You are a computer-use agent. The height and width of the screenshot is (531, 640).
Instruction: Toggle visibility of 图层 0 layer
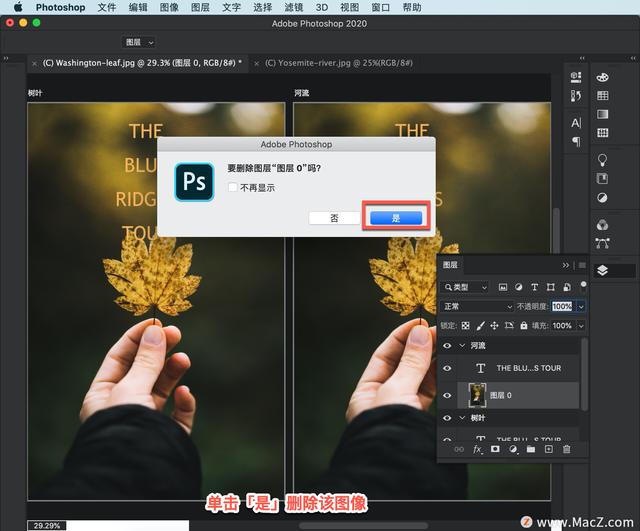click(447, 395)
